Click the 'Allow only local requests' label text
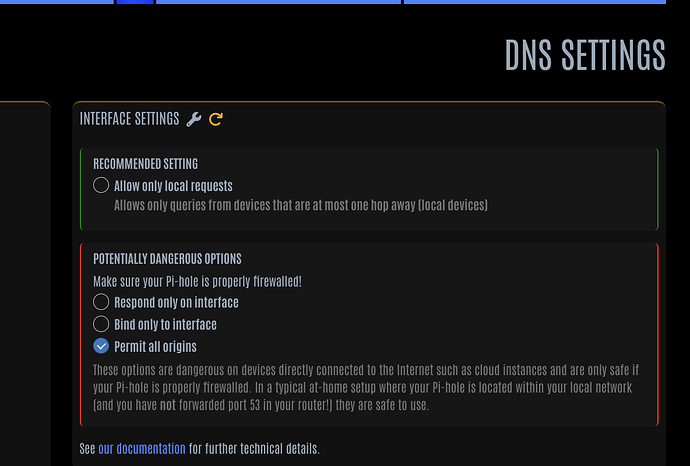 pos(173,185)
